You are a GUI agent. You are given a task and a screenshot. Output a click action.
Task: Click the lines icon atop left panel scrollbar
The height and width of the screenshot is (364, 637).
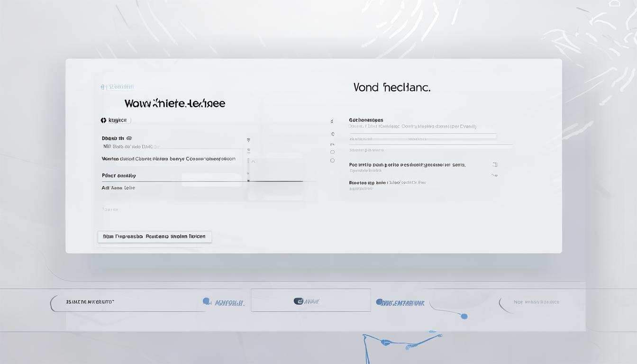[248, 140]
